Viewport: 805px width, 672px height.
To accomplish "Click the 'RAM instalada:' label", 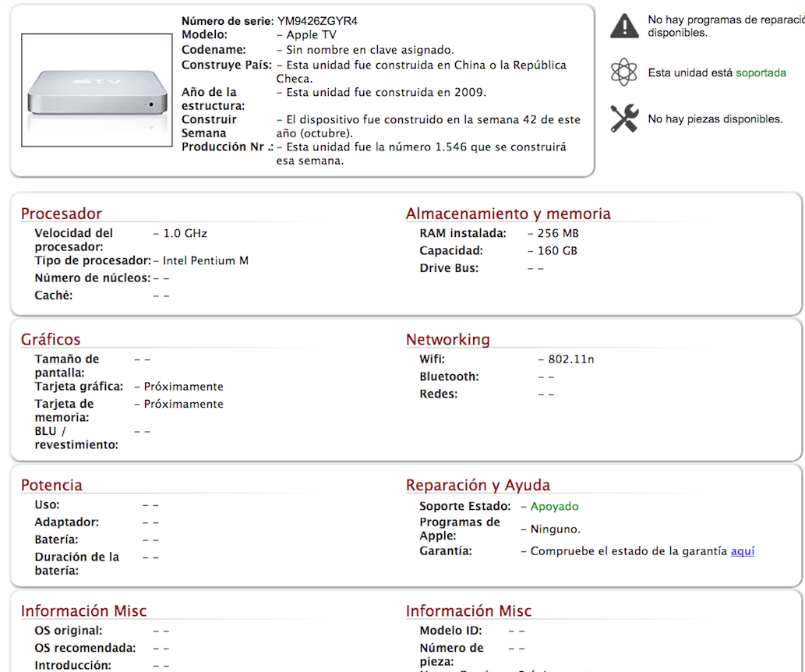I will pyautogui.click(x=463, y=234).
